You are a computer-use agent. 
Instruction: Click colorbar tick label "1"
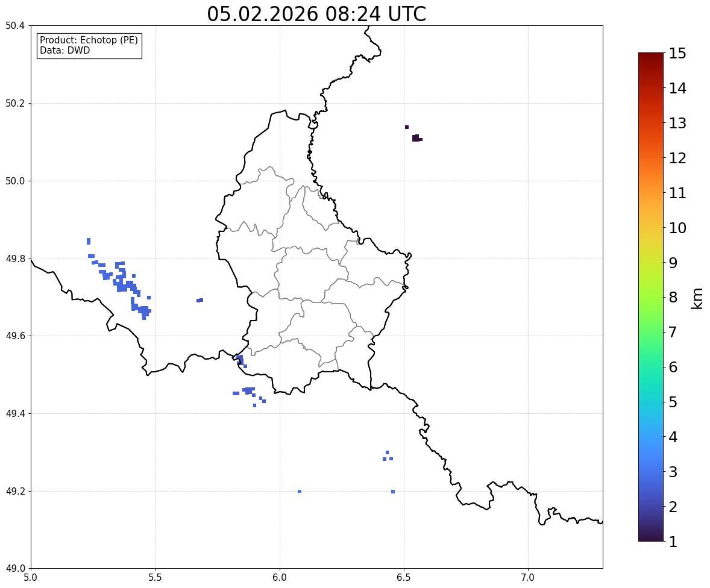(673, 542)
